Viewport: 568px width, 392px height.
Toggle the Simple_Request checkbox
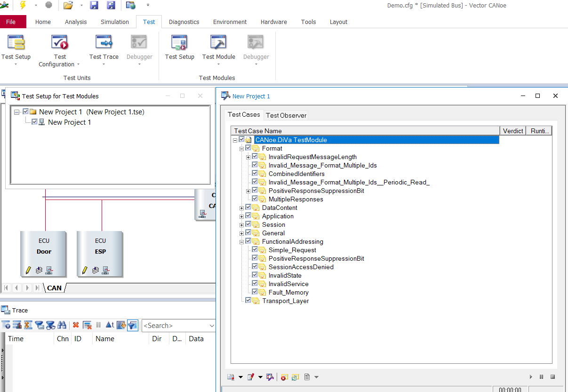click(255, 249)
